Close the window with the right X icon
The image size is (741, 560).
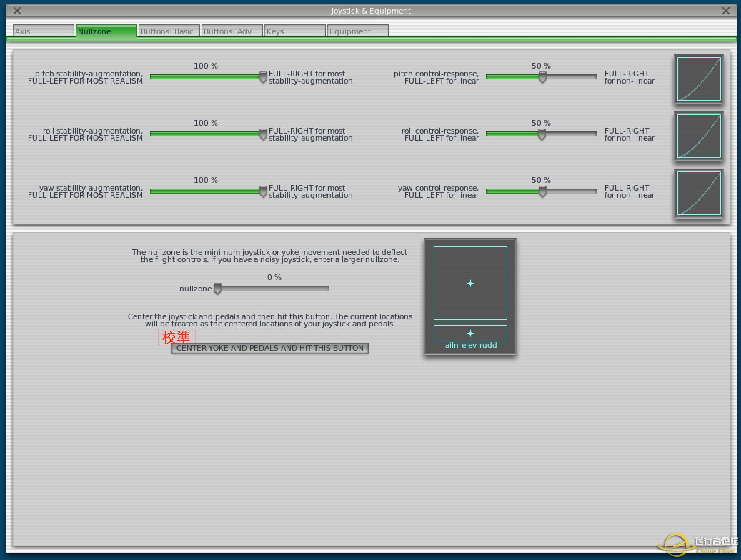point(726,11)
